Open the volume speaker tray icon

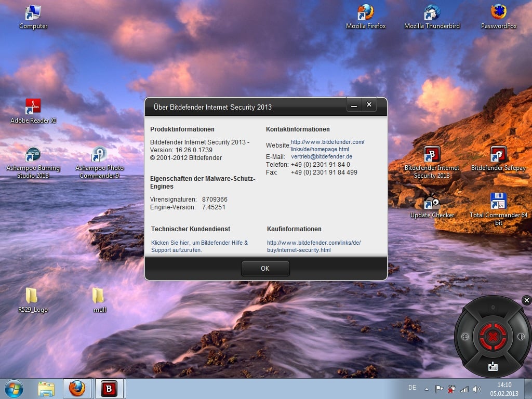coord(477,389)
